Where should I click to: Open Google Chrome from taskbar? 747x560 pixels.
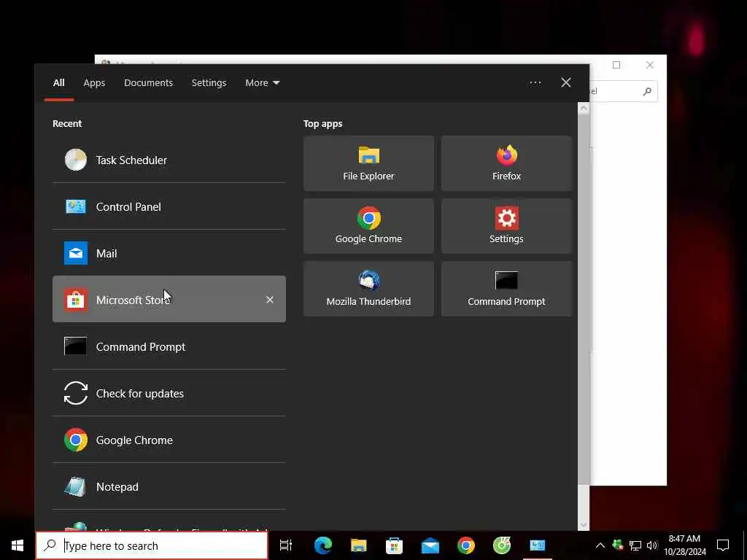click(466, 545)
